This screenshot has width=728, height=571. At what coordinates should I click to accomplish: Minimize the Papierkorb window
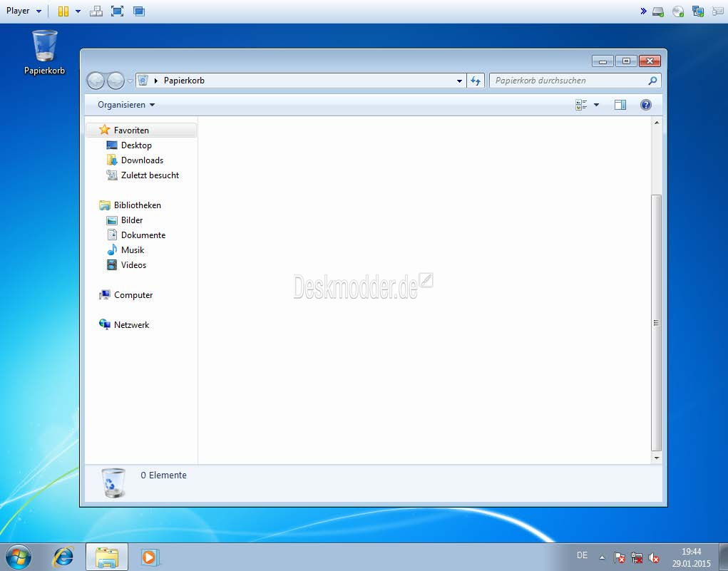click(603, 61)
